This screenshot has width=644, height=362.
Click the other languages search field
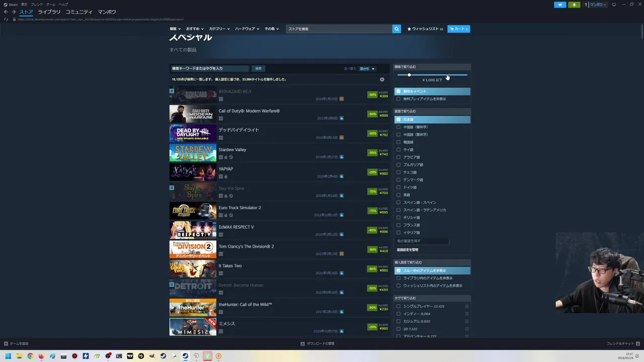(422, 241)
